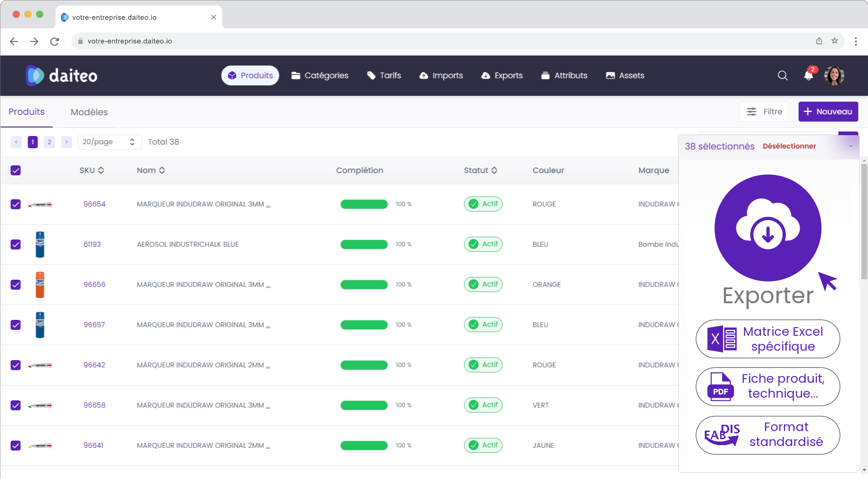Uncheck the AEROSOL INDUSTRICHALK BLUE row
This screenshot has height=479, width=868.
point(16,244)
